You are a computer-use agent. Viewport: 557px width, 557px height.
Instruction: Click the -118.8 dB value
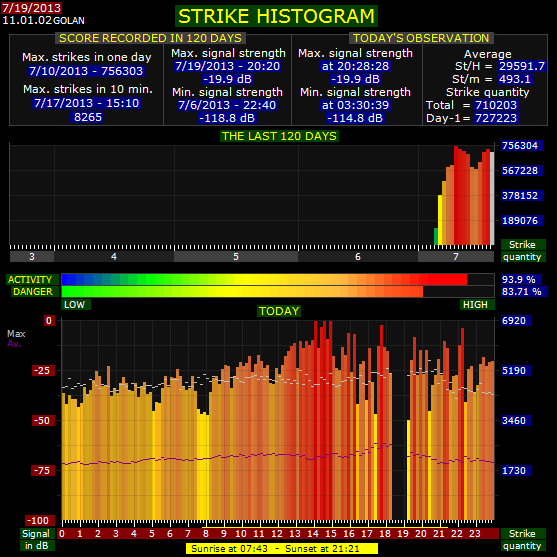pos(227,118)
